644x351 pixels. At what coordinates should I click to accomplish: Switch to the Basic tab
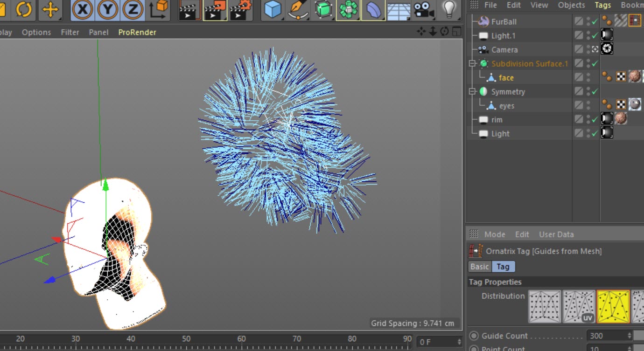[x=479, y=267]
